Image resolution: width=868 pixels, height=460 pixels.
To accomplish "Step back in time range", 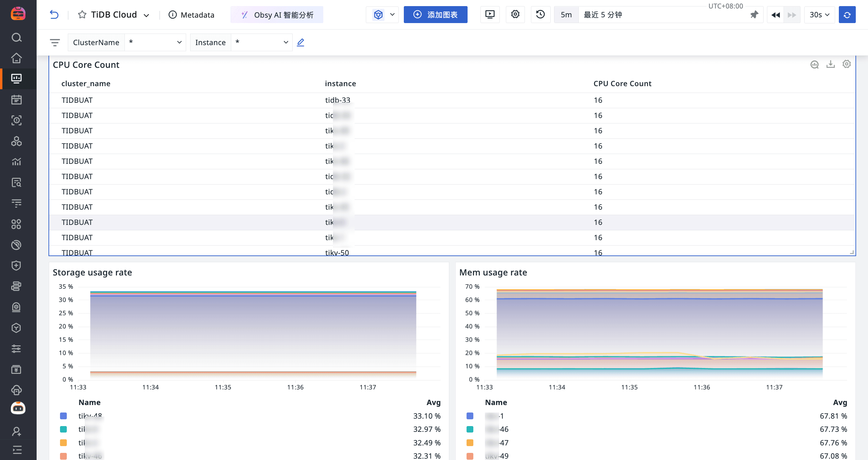I will tap(775, 15).
